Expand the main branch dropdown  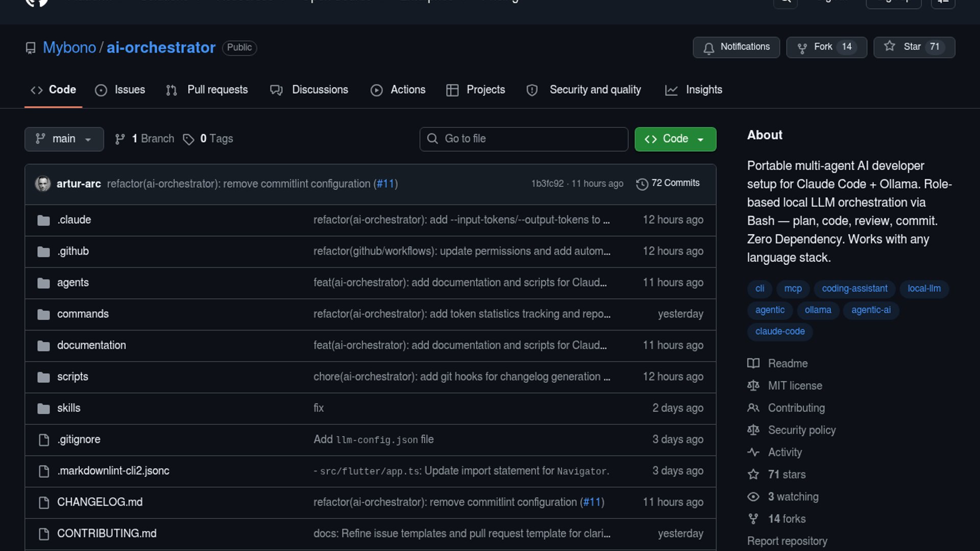64,139
